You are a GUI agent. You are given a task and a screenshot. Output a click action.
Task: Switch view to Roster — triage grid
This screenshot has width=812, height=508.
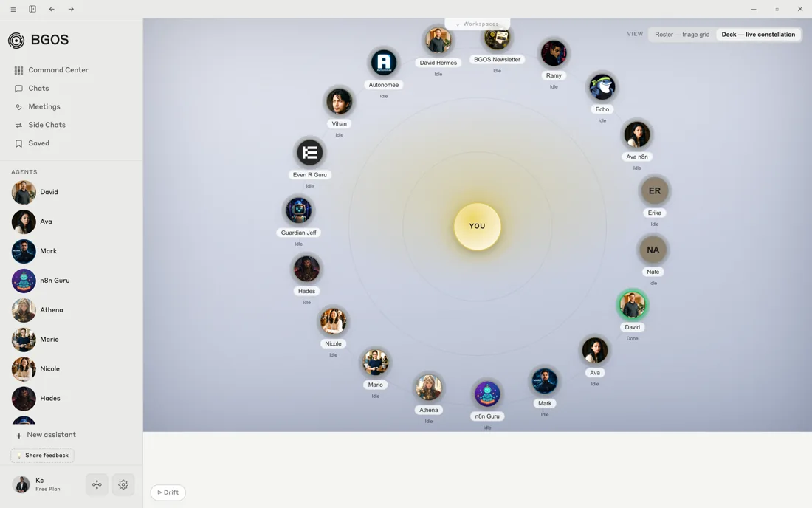point(682,35)
